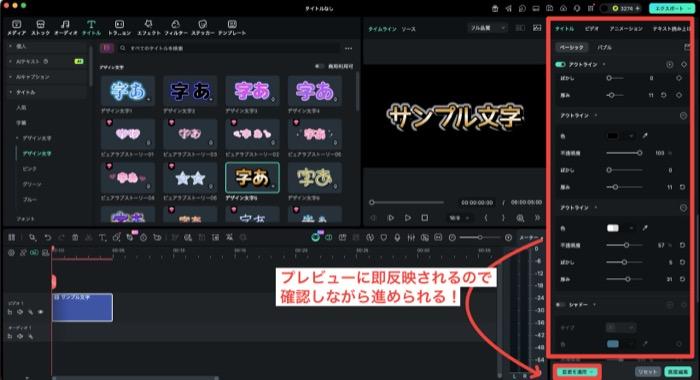Stop preview playback with square button
This screenshot has height=380, width=700.
(x=425, y=218)
